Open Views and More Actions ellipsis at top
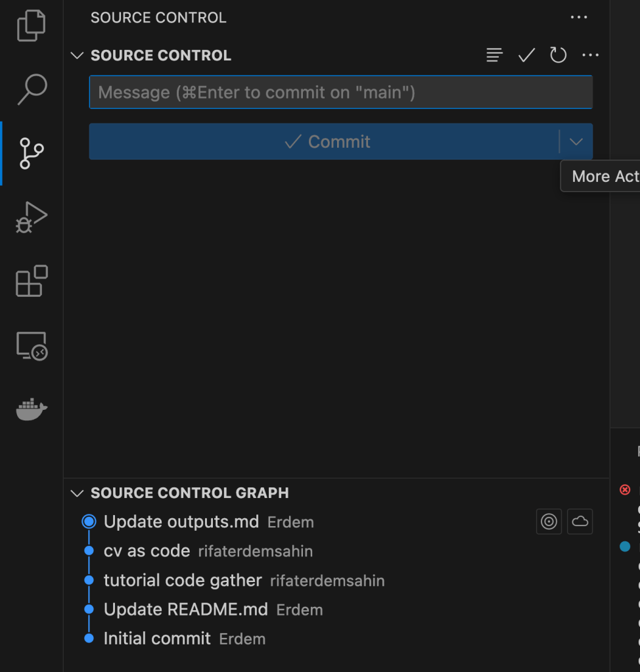 point(579,17)
